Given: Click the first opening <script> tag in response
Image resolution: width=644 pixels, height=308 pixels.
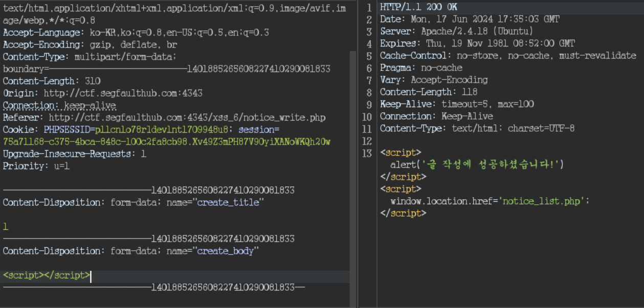Looking at the screenshot, I should click(401, 153).
